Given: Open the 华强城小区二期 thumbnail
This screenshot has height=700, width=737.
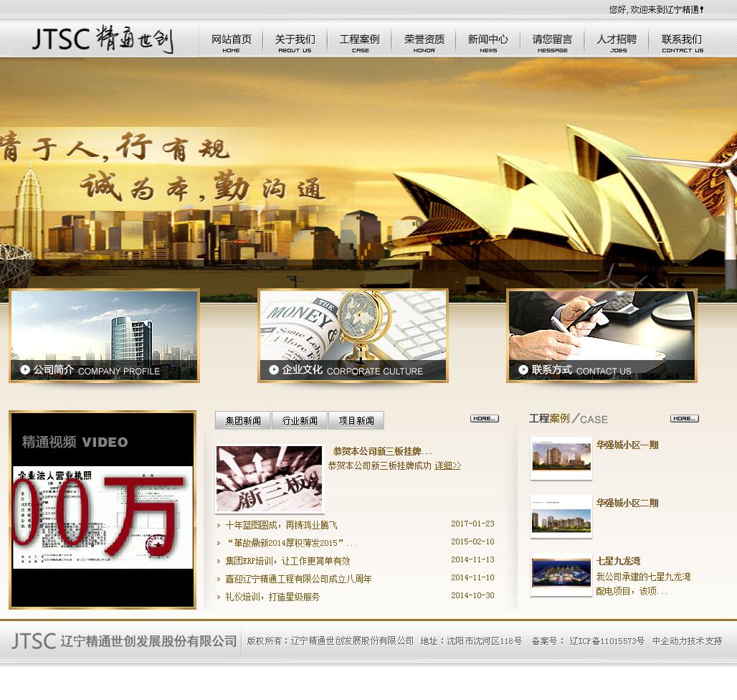Looking at the screenshot, I should pos(561,516).
